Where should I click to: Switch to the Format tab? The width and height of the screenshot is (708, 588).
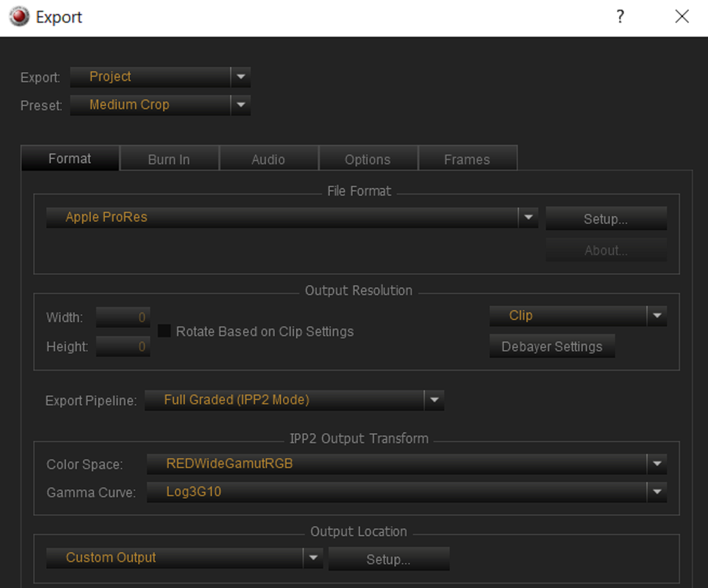pos(70,159)
